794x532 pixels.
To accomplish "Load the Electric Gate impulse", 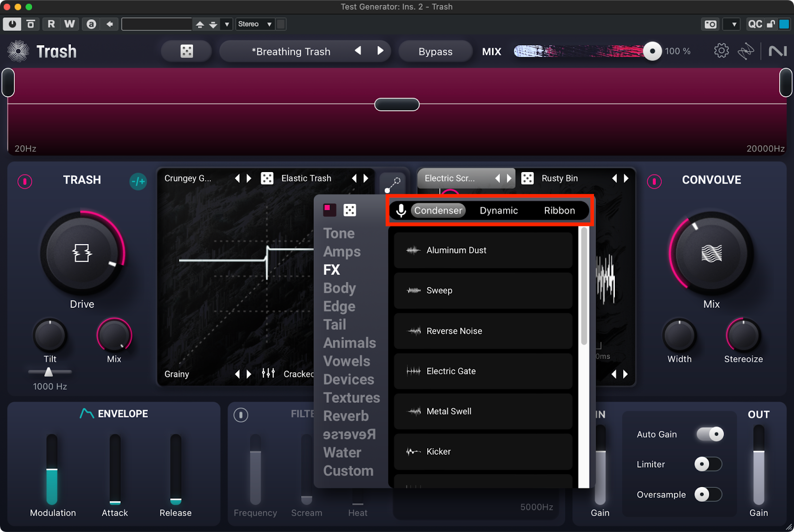I will pos(483,371).
